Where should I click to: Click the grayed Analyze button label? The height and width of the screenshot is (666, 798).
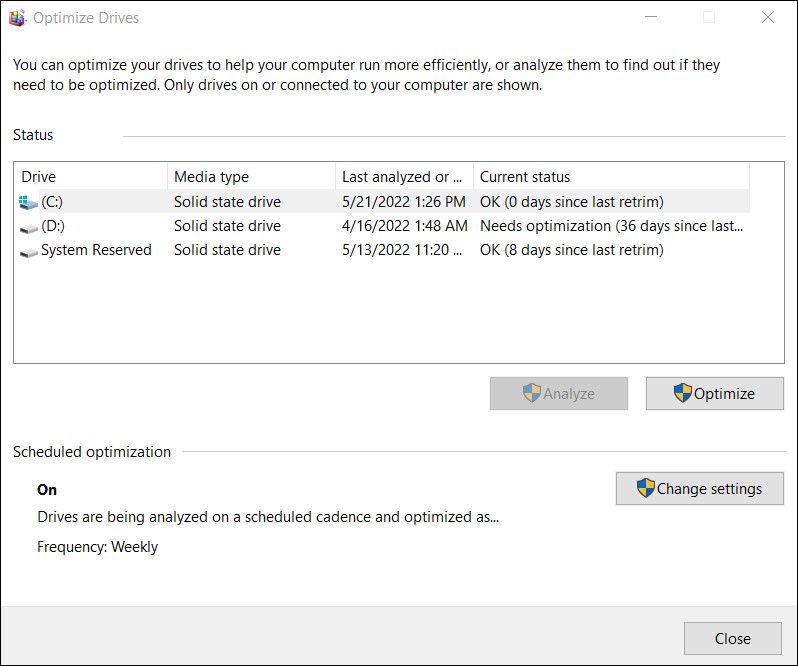point(569,394)
